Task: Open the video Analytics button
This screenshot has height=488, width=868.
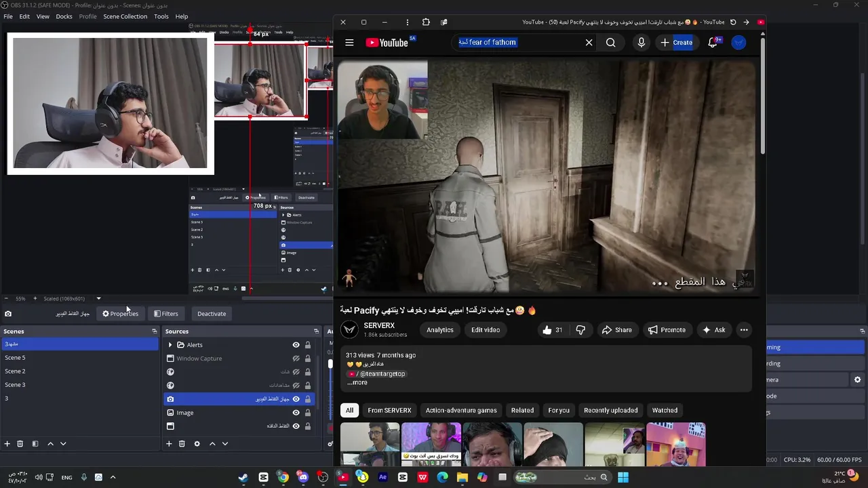Action: (x=440, y=330)
